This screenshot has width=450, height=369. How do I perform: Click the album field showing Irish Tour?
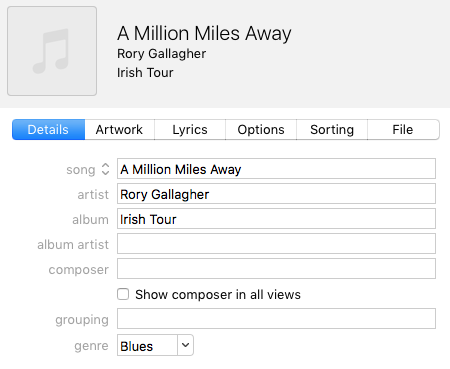pyautogui.click(x=276, y=219)
